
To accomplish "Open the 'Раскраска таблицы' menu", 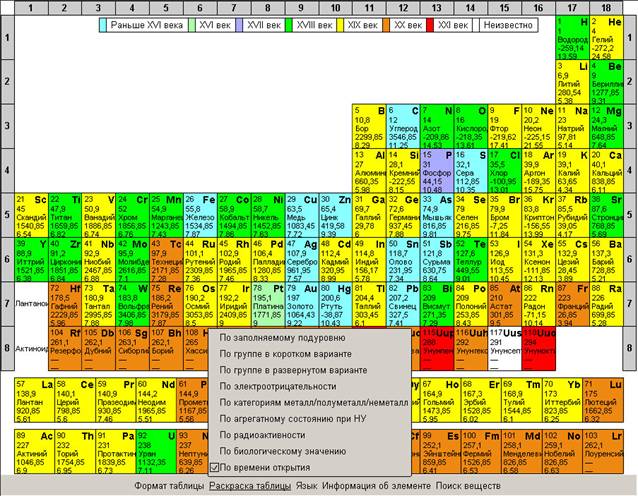I will click(x=250, y=486).
